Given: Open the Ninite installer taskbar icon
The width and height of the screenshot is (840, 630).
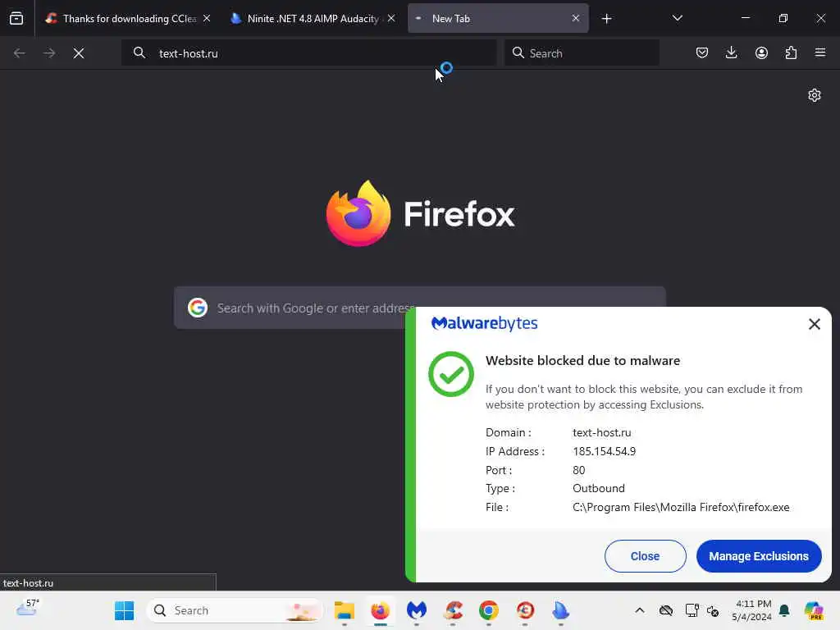Looking at the screenshot, I should [x=561, y=610].
